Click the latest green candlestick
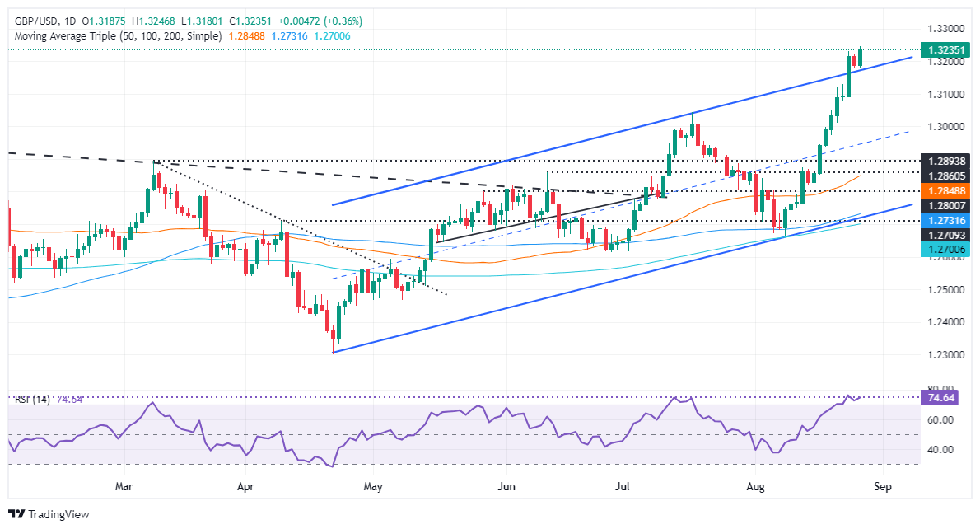 point(861,56)
